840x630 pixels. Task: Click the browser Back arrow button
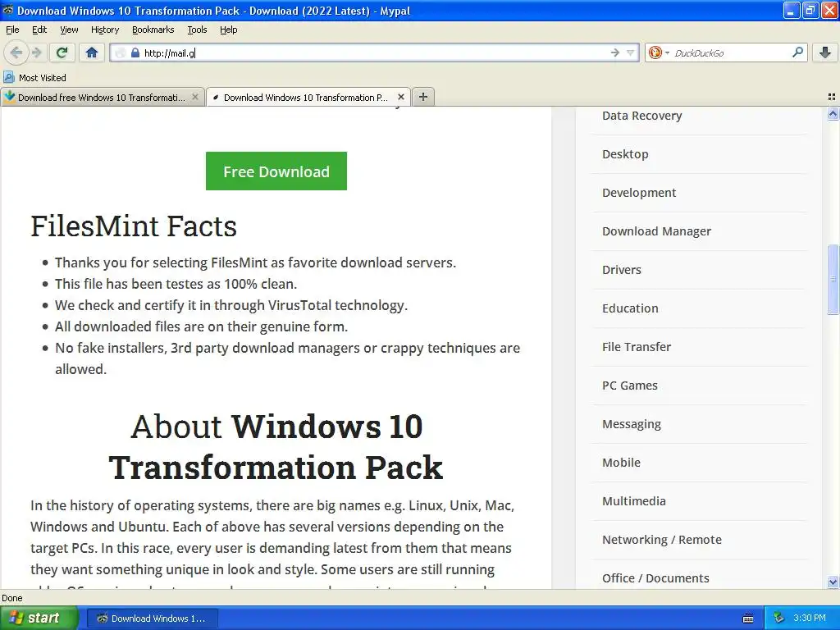point(16,52)
